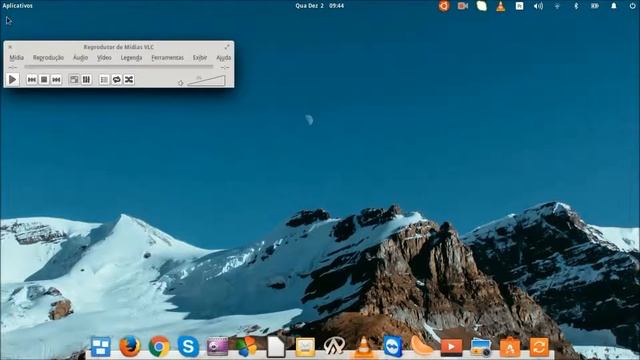Toggle the VLC playlist view
The image size is (640, 360).
tap(104, 80)
